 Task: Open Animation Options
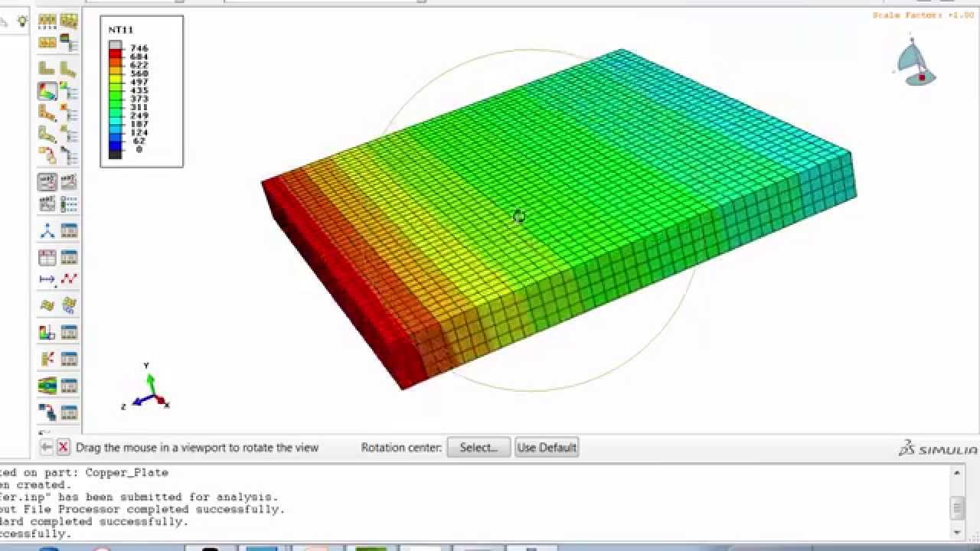click(x=68, y=204)
